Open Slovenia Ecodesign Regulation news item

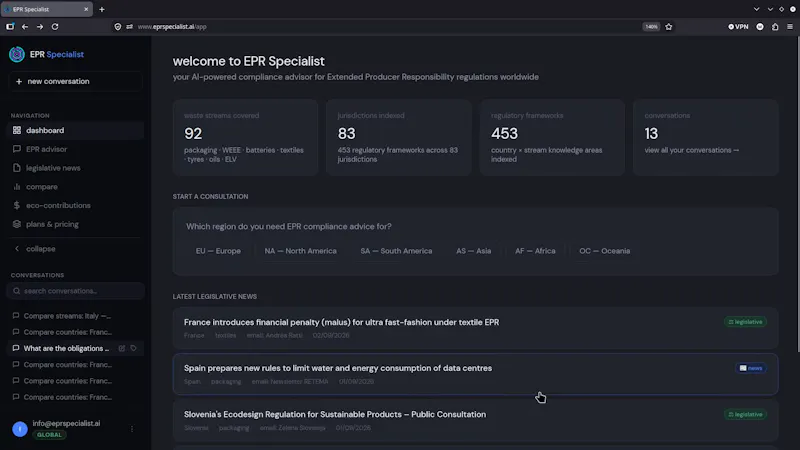476,420
